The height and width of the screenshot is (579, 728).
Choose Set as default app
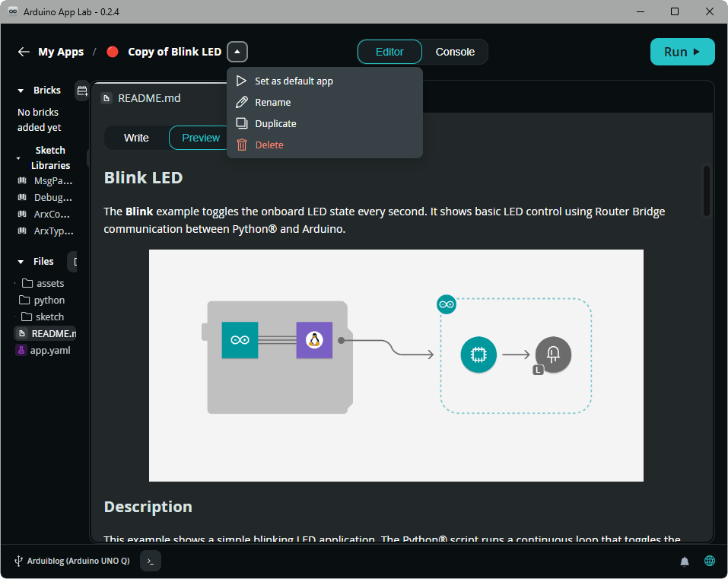pos(294,81)
